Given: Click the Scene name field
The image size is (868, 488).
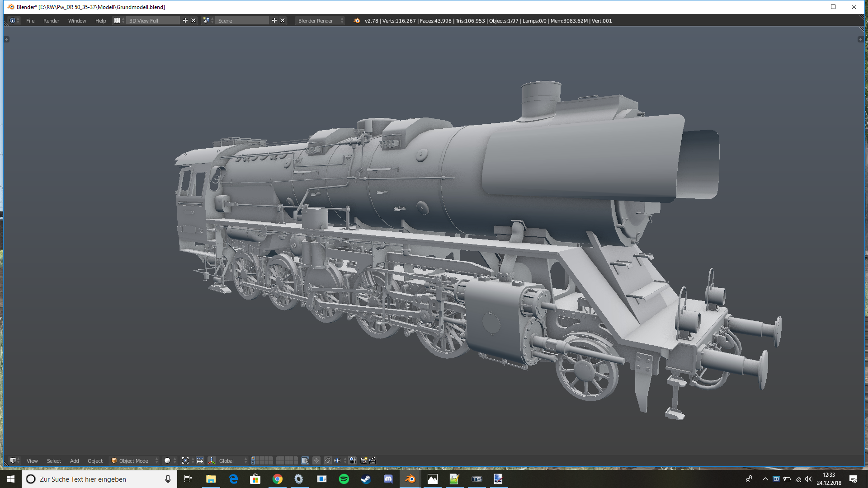Looking at the screenshot, I should click(242, 20).
